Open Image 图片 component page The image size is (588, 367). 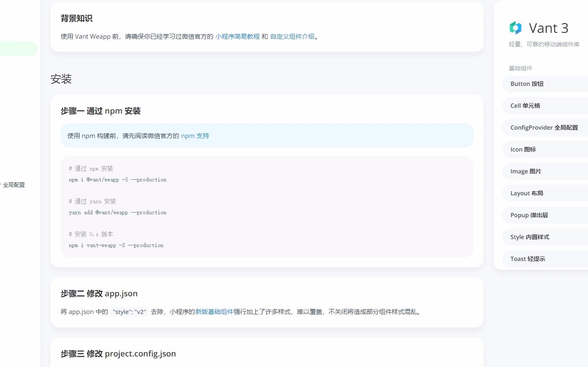click(545, 171)
